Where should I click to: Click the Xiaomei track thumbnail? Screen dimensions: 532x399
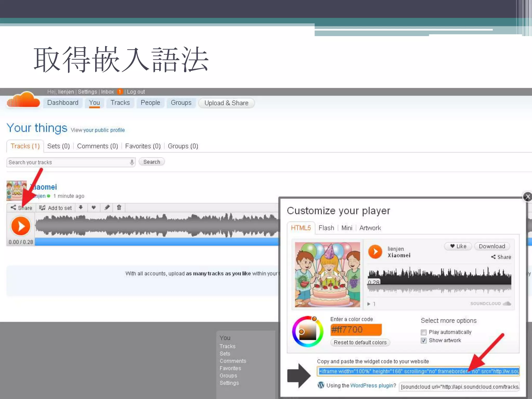(x=16, y=191)
